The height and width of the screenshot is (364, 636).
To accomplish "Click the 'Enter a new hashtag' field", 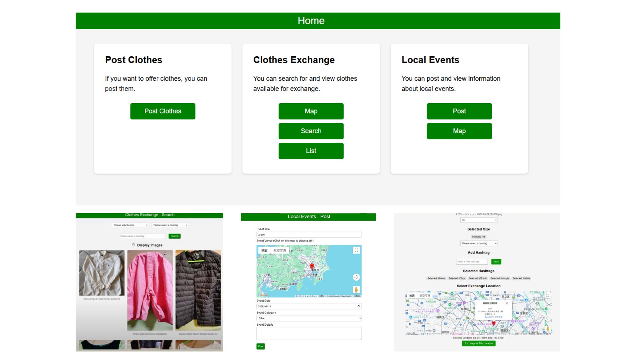I will [x=472, y=262].
